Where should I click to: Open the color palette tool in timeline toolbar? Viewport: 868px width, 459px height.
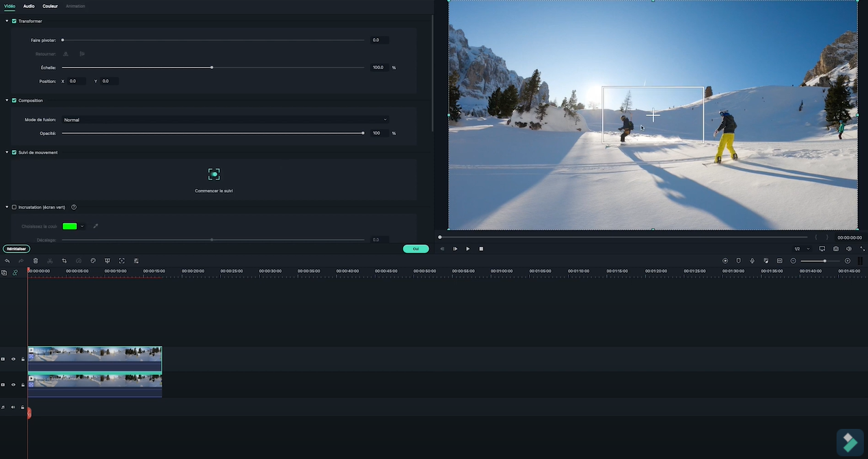click(93, 261)
